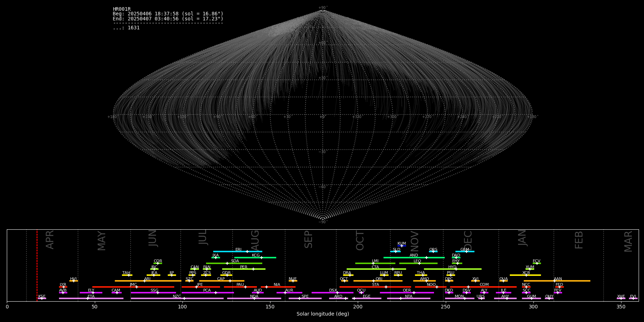Image resolution: width=644 pixels, height=322 pixels.
Task: Select the yellow XCB activity bar
Action: (x=525, y=275)
